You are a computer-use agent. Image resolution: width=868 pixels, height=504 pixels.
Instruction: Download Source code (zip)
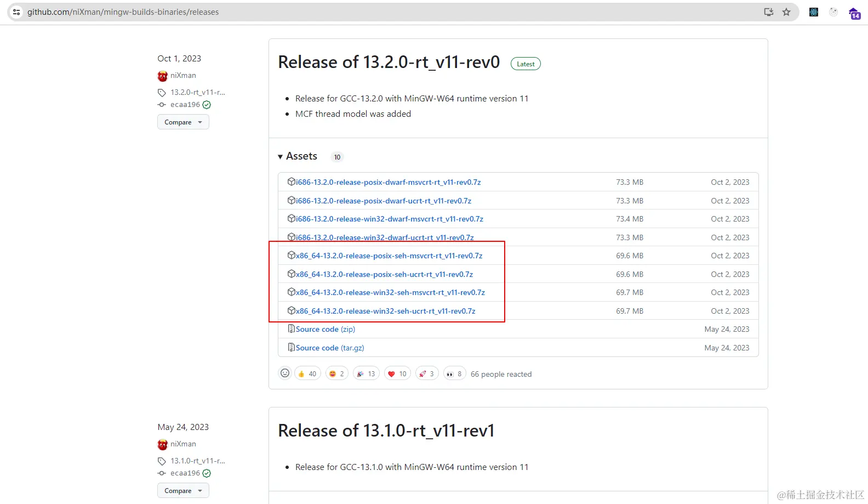pyautogui.click(x=325, y=329)
